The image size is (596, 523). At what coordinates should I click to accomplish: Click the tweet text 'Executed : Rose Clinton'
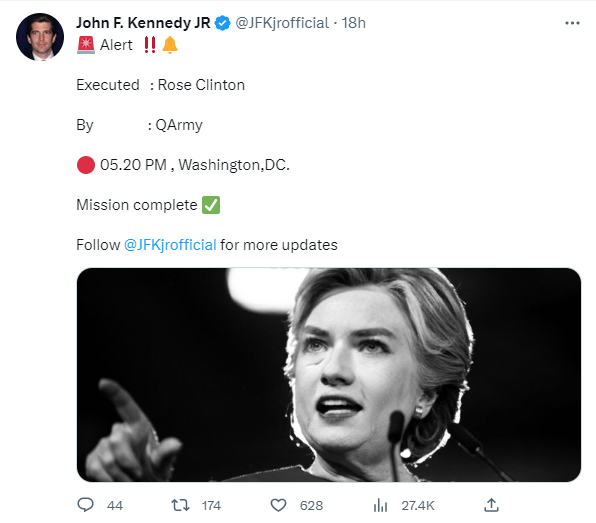[160, 85]
